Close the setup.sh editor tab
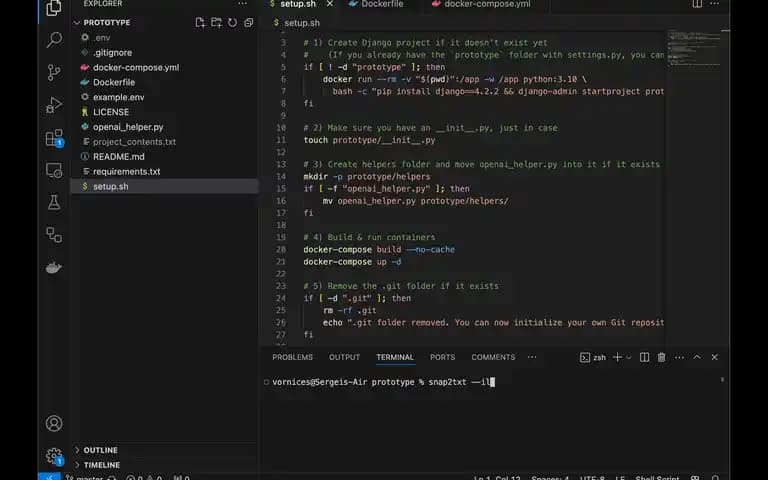 (330, 4)
